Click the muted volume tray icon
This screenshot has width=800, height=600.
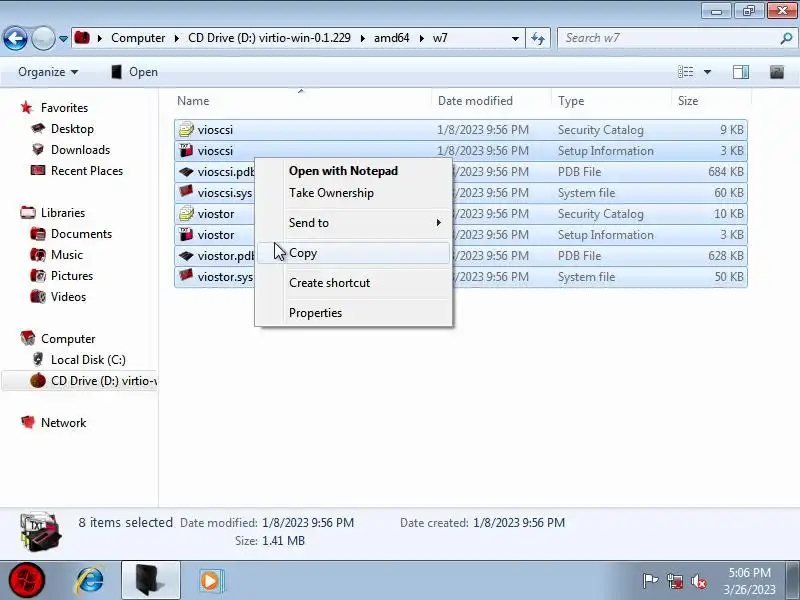click(698, 581)
